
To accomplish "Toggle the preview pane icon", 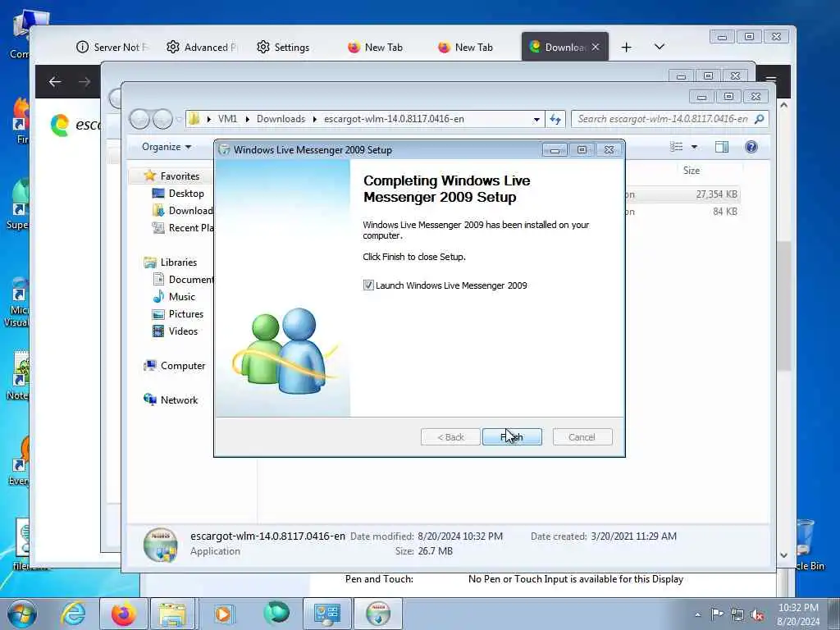I will click(722, 147).
